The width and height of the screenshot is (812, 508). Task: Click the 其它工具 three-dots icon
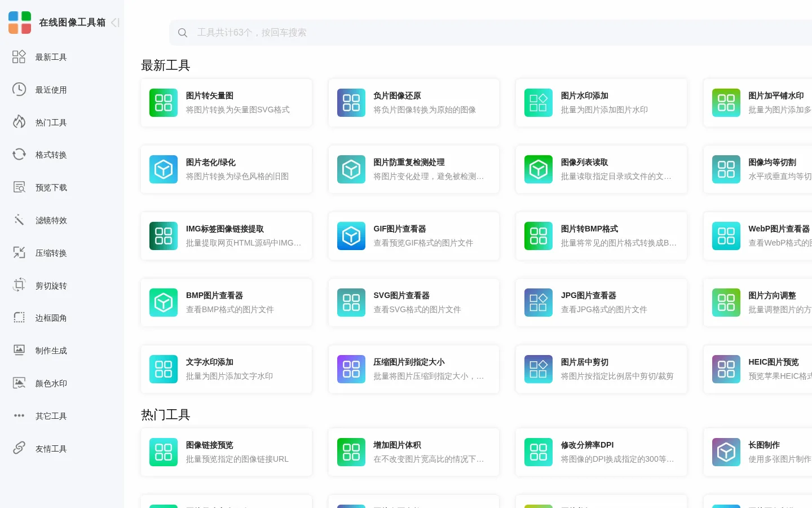19,415
